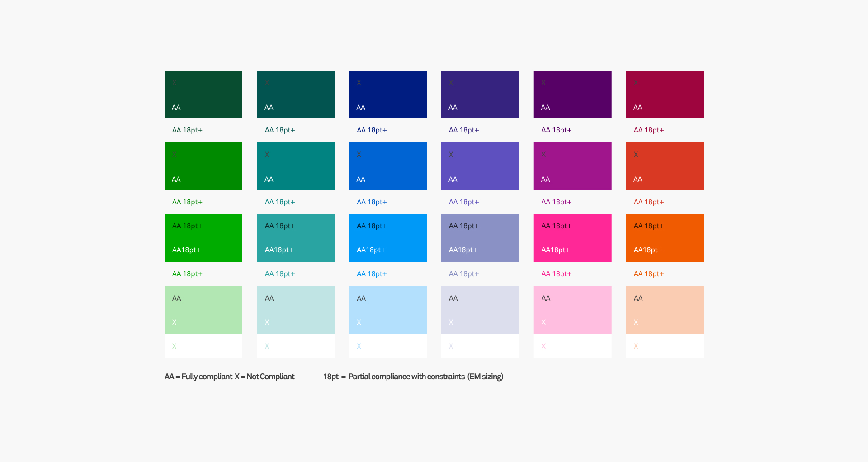Click the dark AA label on pastel light blue swatch
Viewport: 868px width, 462px height.
(361, 298)
